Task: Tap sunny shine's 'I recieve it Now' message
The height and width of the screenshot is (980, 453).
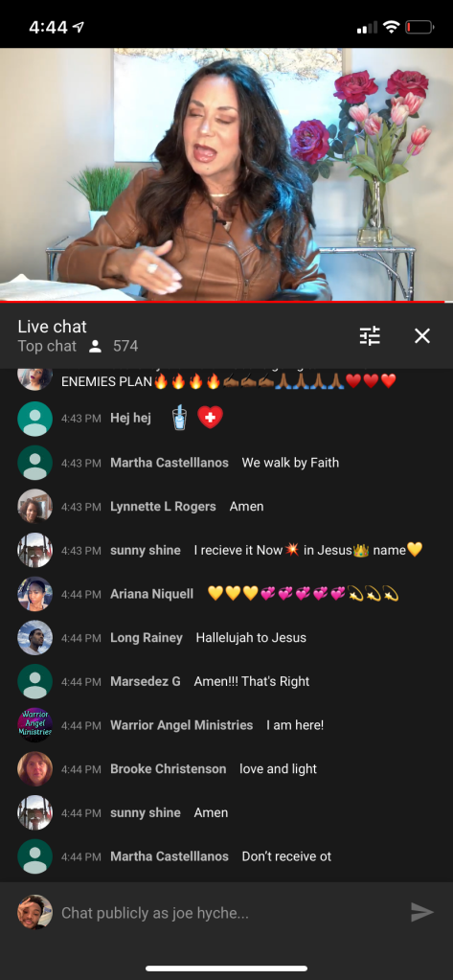Action: (308, 550)
